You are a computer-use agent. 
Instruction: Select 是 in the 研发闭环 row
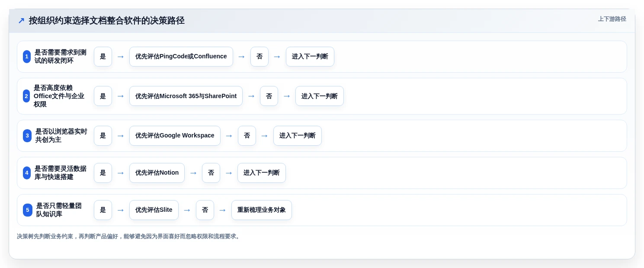coord(103,57)
